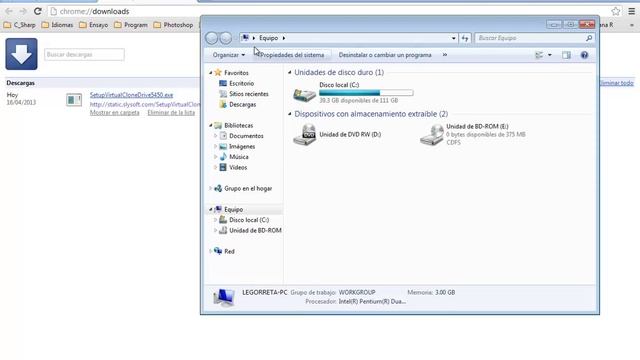This screenshot has width=640, height=360.
Task: Select Equipo in the navigation tree
Action: (x=233, y=209)
